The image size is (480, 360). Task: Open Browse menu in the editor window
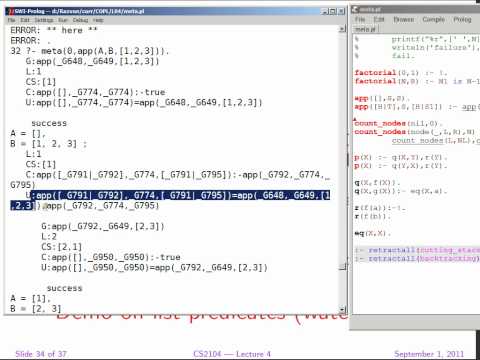404,19
